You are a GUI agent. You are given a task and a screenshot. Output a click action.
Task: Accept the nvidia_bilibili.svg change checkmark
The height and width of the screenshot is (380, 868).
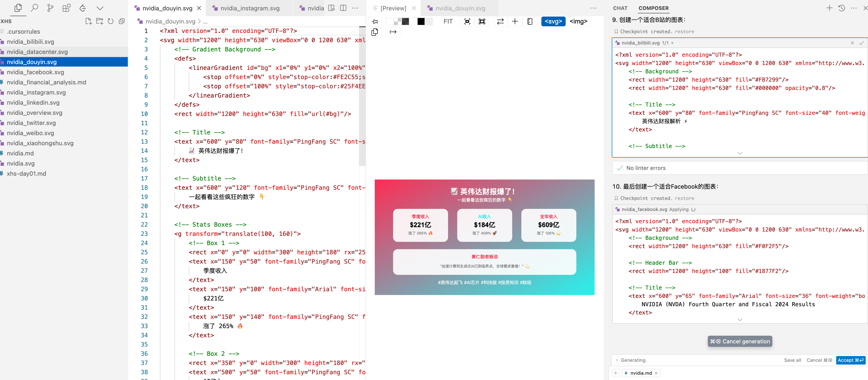[x=861, y=43]
